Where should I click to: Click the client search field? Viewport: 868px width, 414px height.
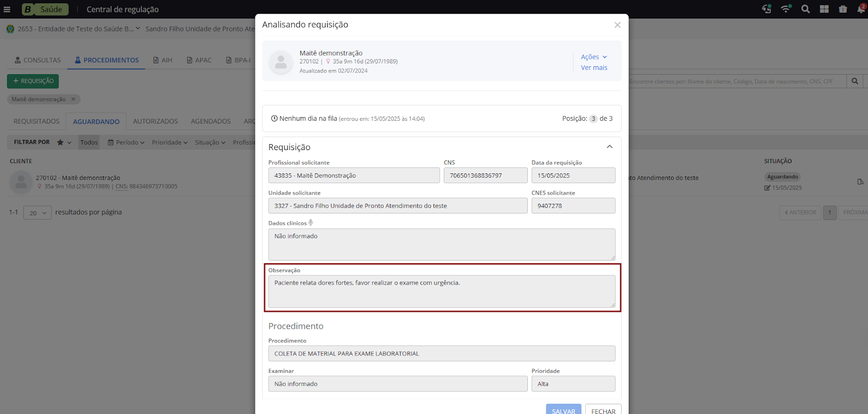coord(736,81)
